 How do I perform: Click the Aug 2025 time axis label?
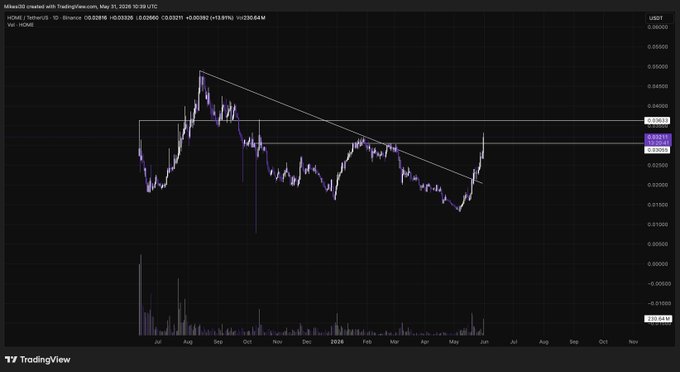[x=187, y=342]
